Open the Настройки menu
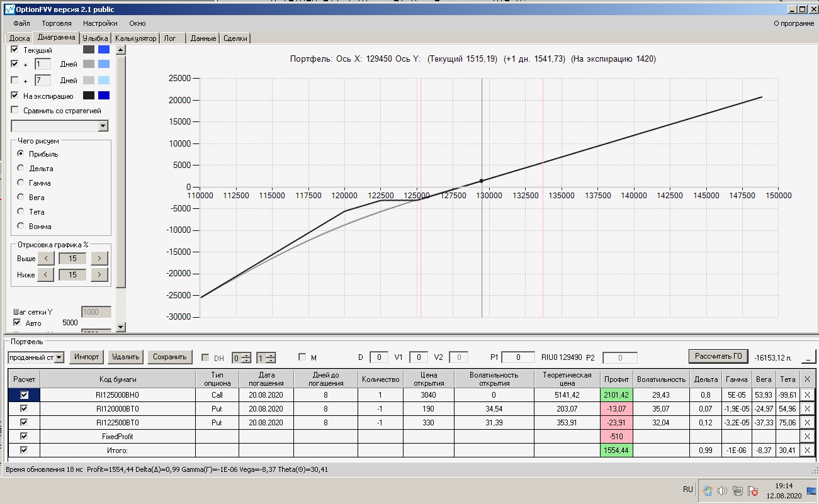The height and width of the screenshot is (504, 819). [100, 23]
